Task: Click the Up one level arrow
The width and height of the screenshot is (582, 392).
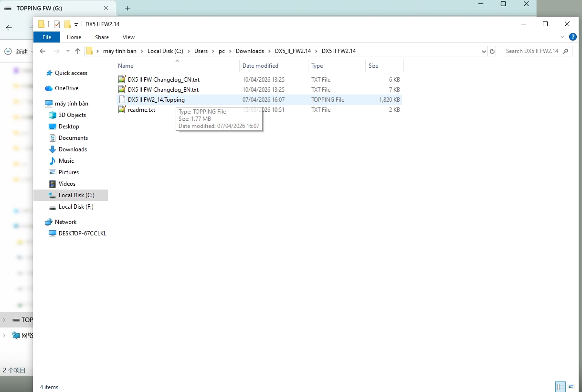Action: point(78,51)
